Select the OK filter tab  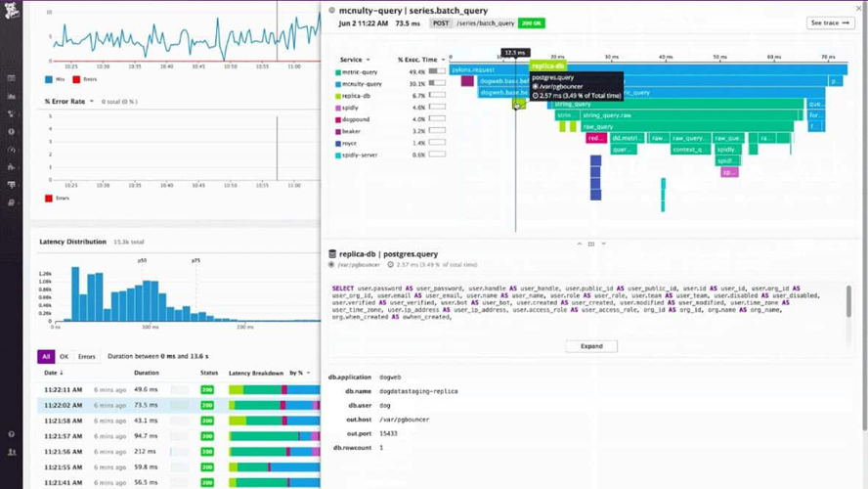[x=64, y=357]
